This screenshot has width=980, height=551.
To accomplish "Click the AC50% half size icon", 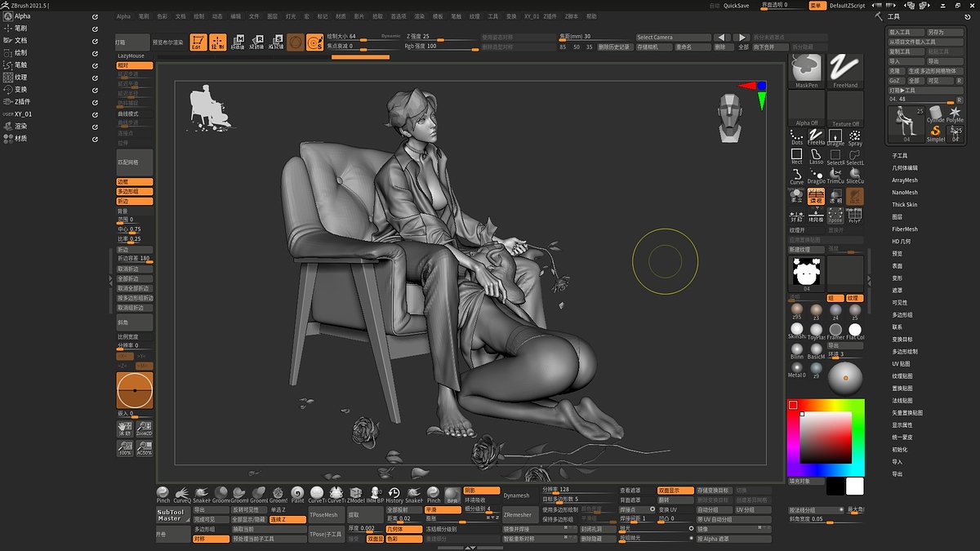I will [145, 449].
